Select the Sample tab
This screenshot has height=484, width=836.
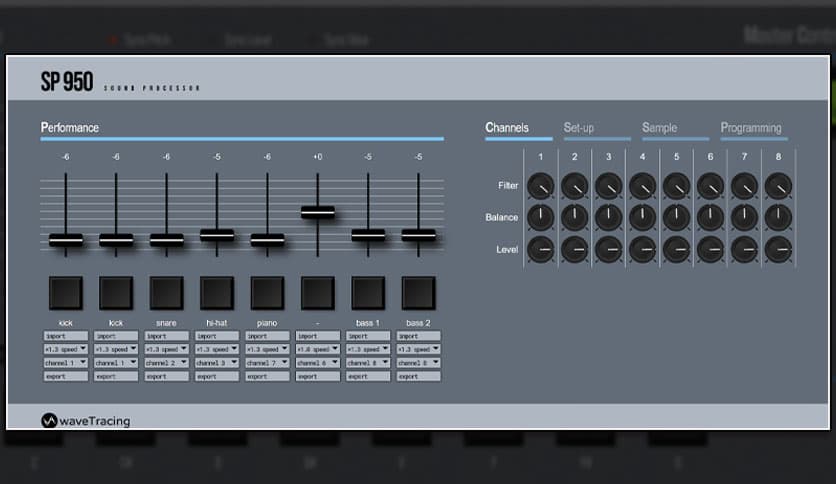(x=660, y=128)
